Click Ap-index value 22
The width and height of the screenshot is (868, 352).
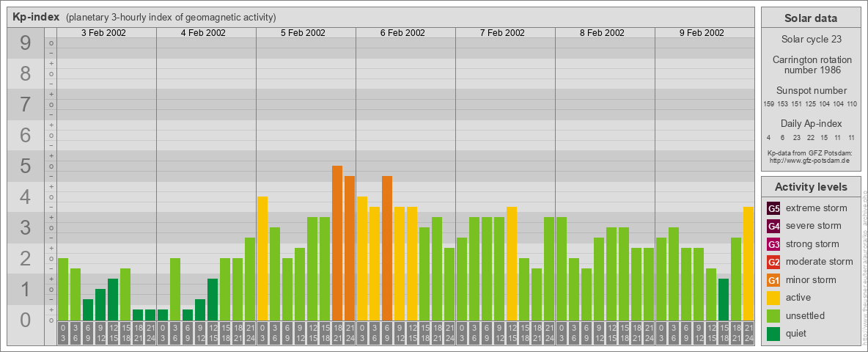[810, 137]
